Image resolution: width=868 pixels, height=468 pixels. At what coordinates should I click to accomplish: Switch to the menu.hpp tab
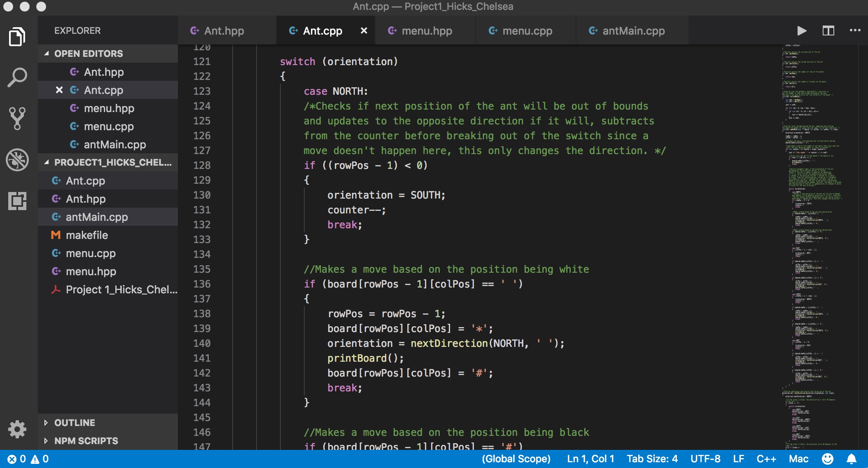pyautogui.click(x=426, y=31)
